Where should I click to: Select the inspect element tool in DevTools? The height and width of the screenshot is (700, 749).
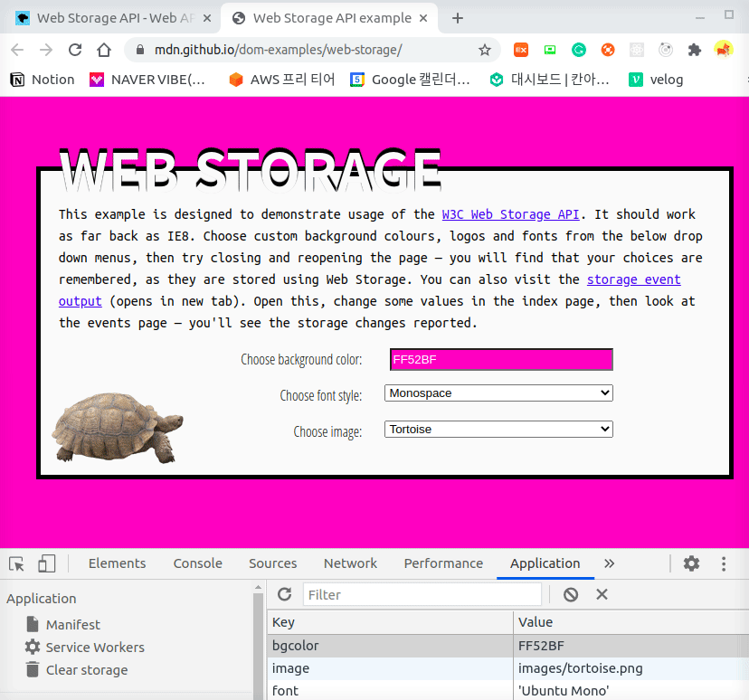pos(15,563)
